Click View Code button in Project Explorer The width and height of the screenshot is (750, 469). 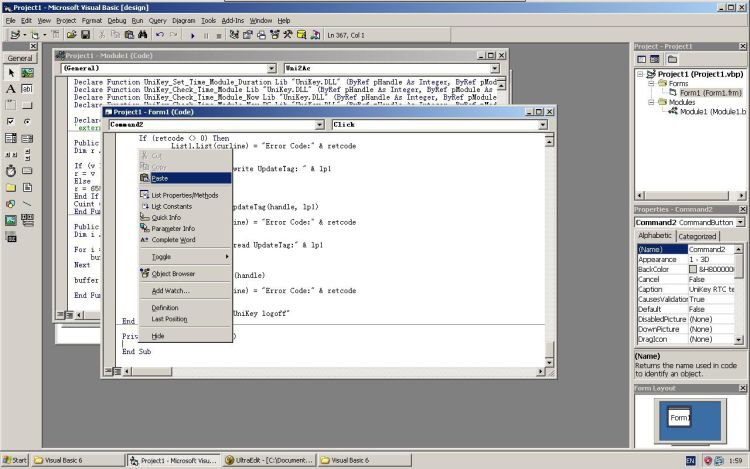click(642, 59)
